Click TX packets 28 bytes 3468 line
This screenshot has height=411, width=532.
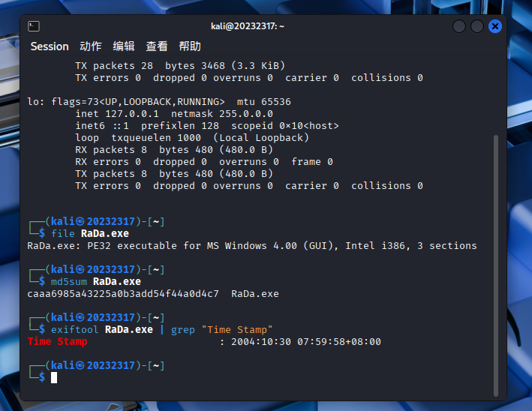click(x=180, y=65)
